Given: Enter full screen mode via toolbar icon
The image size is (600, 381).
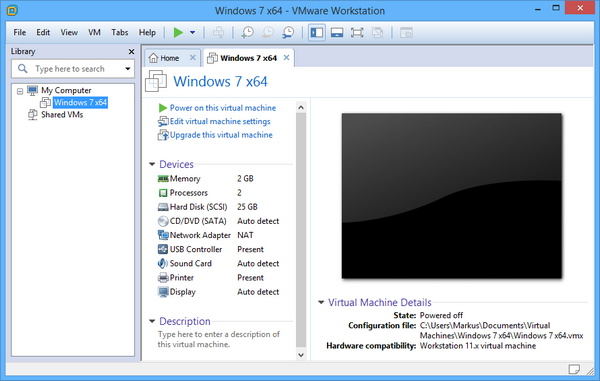Looking at the screenshot, I should tap(357, 33).
